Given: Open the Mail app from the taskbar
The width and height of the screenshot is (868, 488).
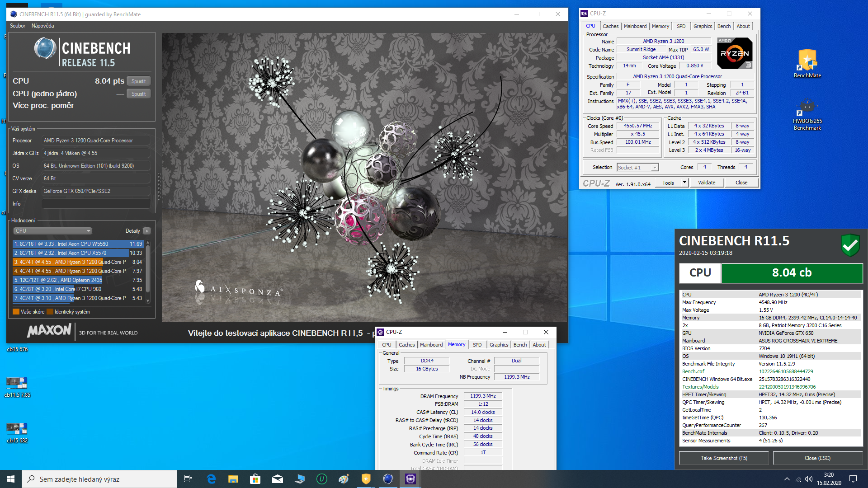Looking at the screenshot, I should (x=278, y=479).
